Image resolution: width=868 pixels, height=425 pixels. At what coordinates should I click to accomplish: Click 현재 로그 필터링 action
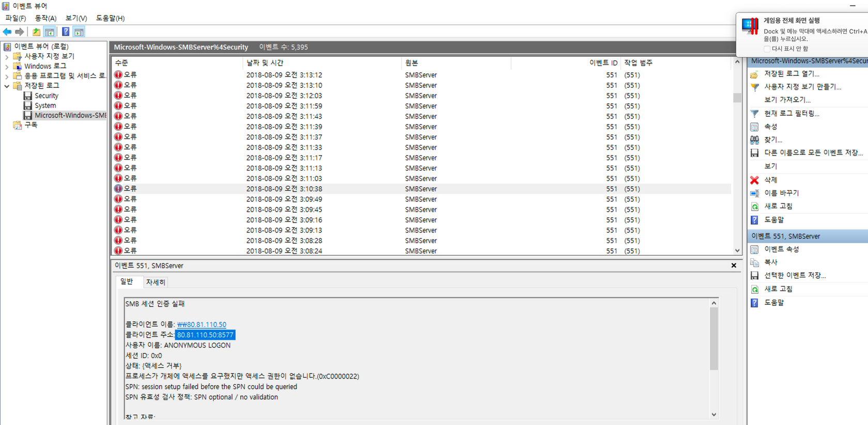pyautogui.click(x=792, y=114)
